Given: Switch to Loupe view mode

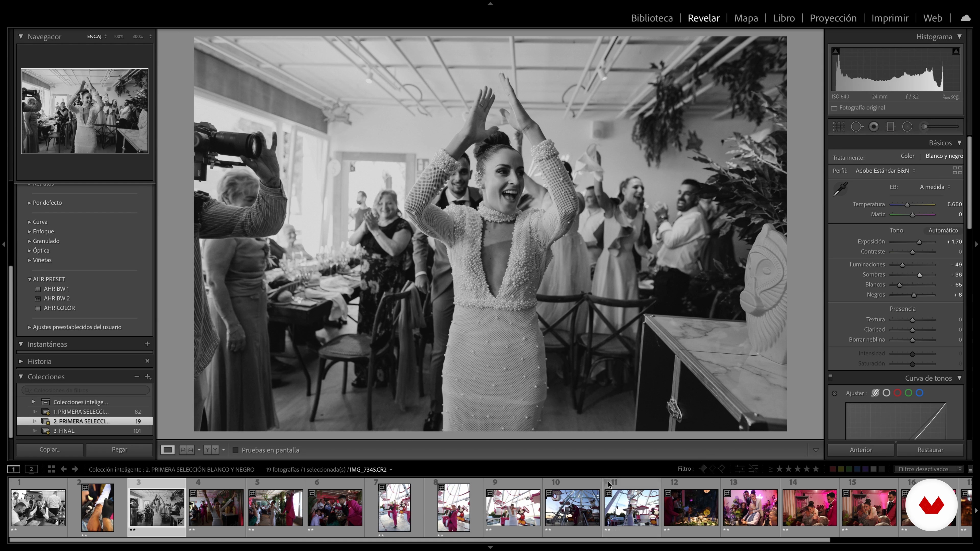Looking at the screenshot, I should click(x=167, y=450).
